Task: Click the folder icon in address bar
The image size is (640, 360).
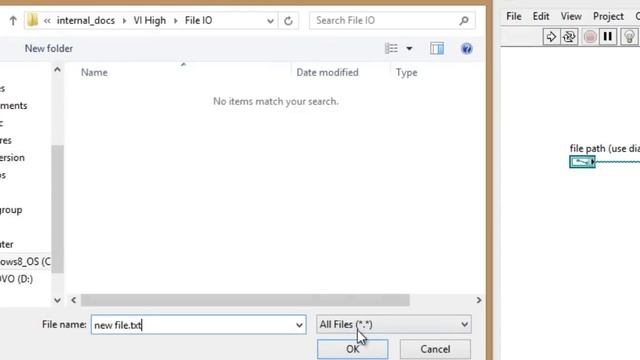Action: [x=32, y=20]
